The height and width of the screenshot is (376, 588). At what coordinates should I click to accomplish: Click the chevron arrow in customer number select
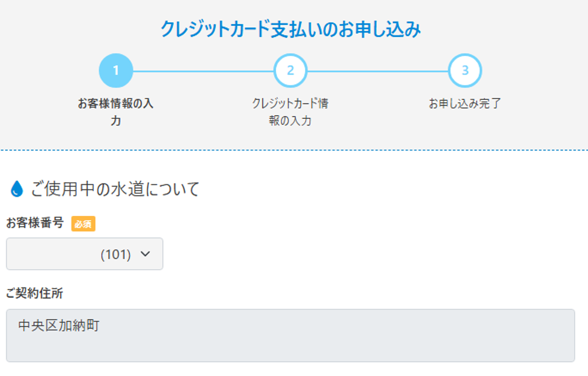click(145, 254)
